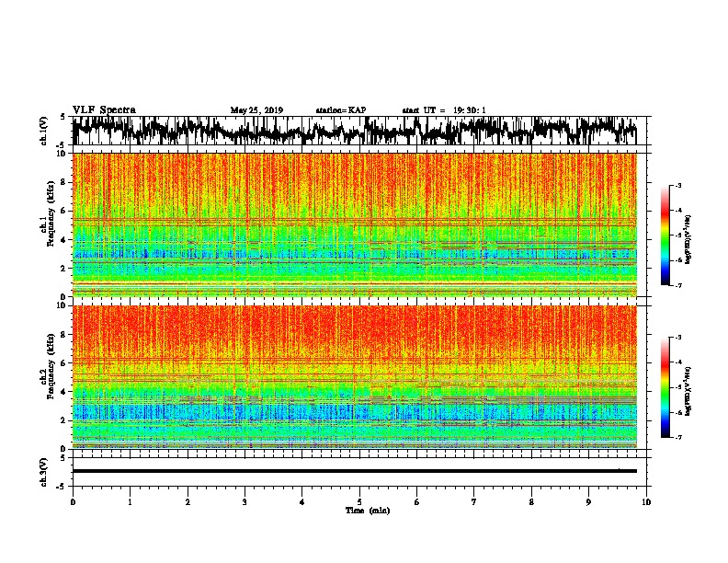The width and height of the screenshot is (728, 563).
Task: Click the ch.1 color bar PSD unit label
Action: click(688, 240)
